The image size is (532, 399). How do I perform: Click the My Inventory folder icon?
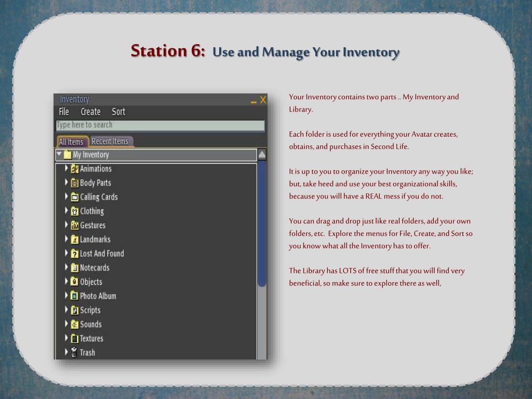(68, 155)
